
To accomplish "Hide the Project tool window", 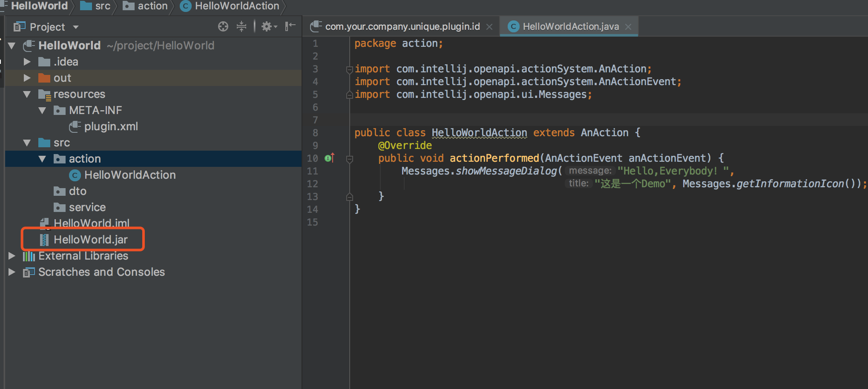I will [290, 27].
